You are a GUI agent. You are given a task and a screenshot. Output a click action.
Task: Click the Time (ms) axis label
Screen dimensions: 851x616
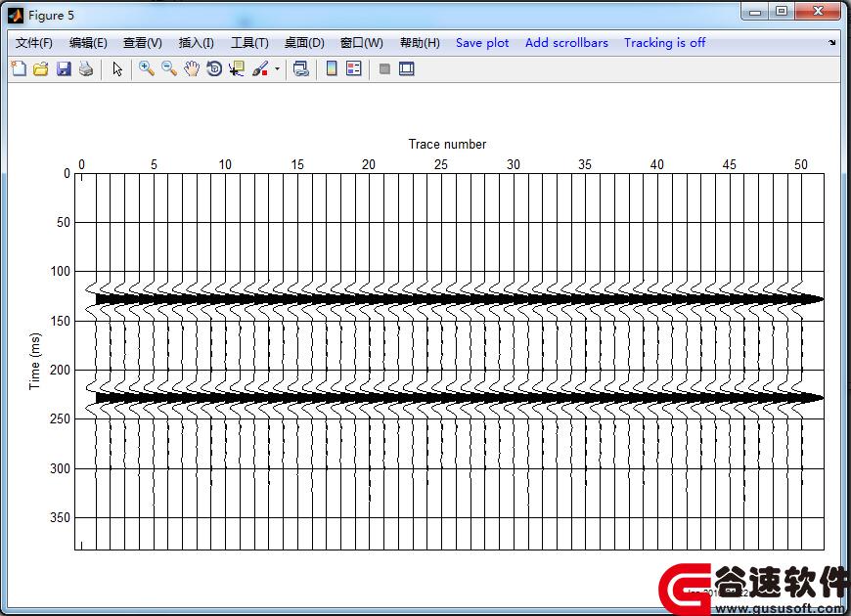coord(35,361)
